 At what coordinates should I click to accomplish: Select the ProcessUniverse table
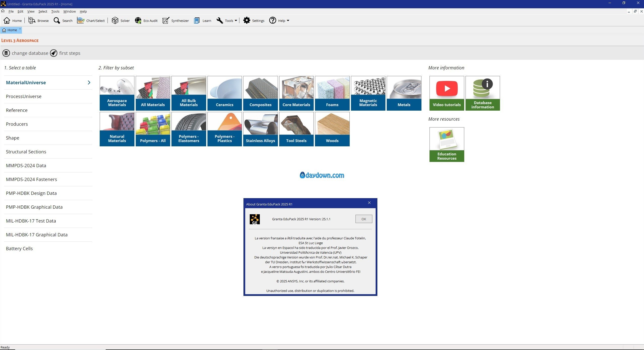[48, 96]
